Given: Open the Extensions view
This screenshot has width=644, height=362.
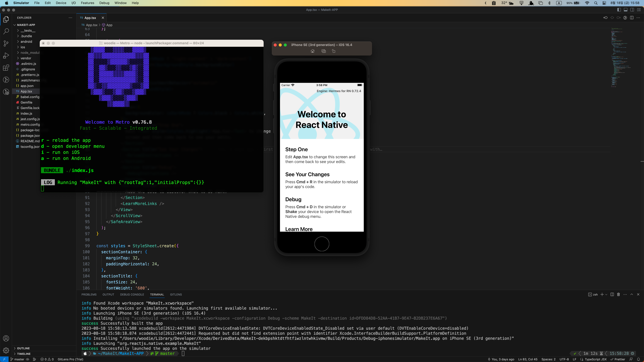Looking at the screenshot, I should coord(6,68).
